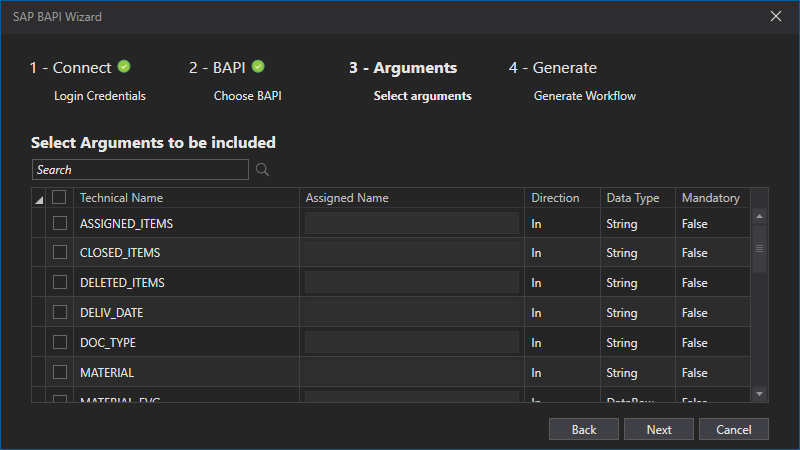Click the ASSIGNED_ITEMS technical name

click(127, 223)
